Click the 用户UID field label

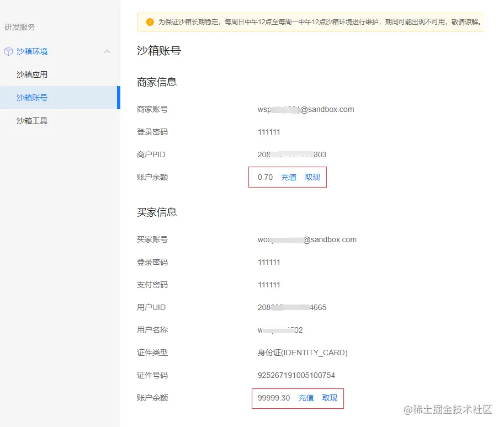151,307
